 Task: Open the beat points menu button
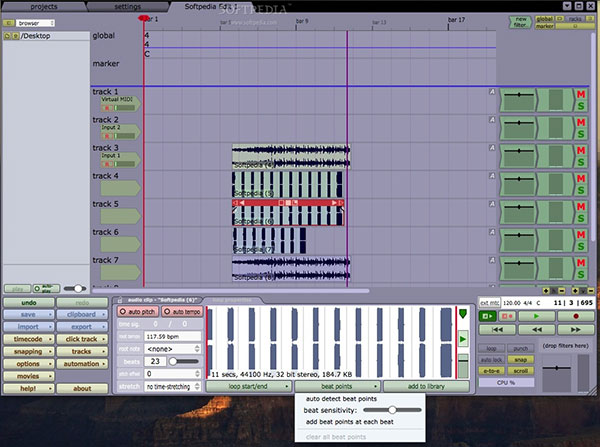[x=338, y=387]
